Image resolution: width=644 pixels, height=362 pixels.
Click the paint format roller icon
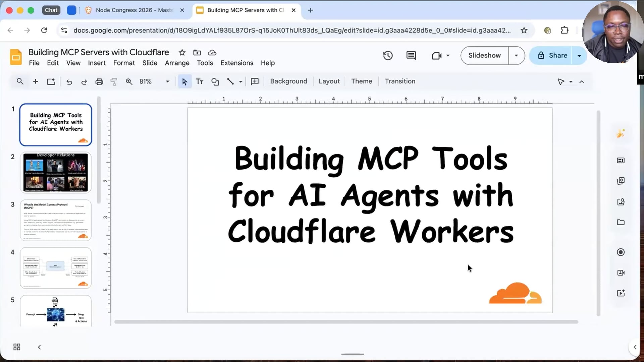114,81
